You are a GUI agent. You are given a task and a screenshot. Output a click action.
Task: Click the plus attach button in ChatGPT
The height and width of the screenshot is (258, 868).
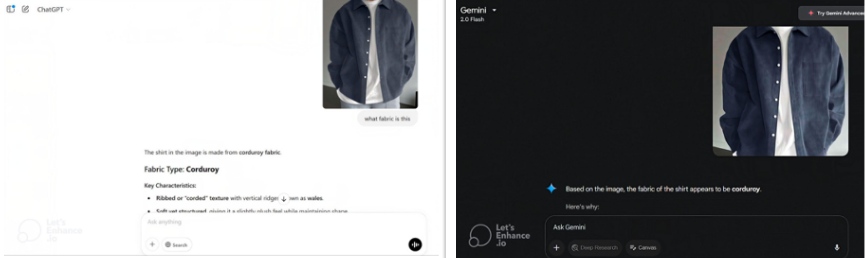pos(152,245)
